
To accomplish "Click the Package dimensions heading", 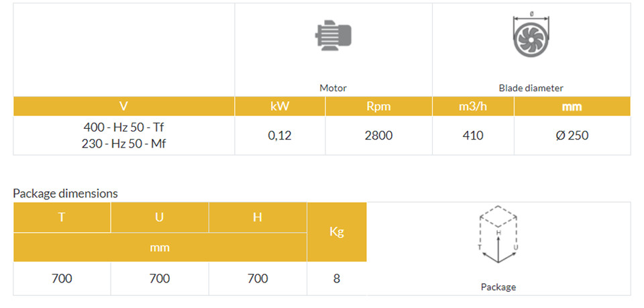I will [x=65, y=193].
